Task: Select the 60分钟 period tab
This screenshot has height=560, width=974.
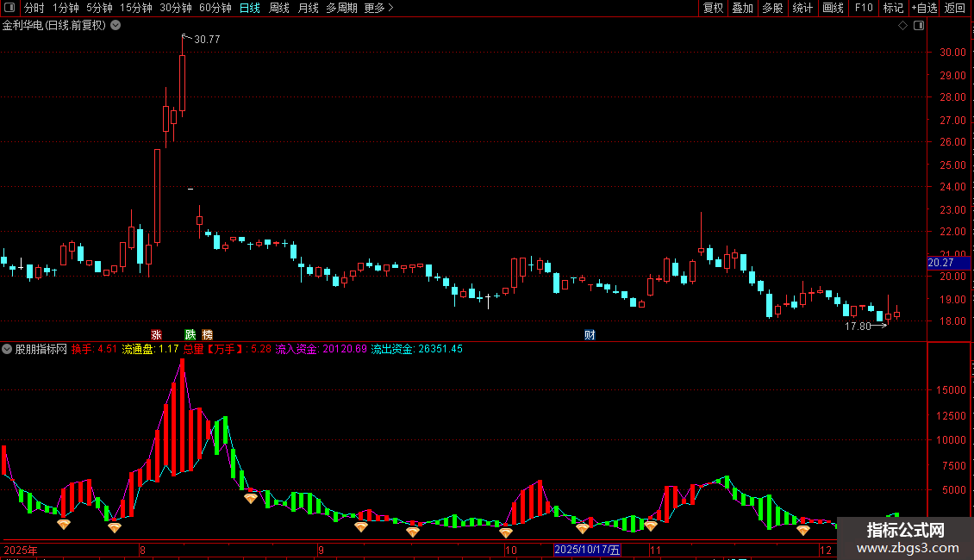Action: pos(215,8)
